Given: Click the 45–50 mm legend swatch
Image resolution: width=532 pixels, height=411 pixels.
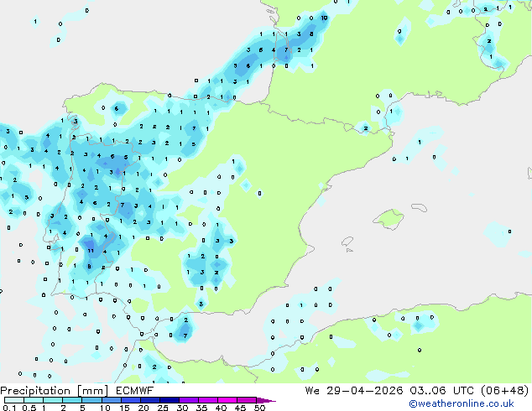Looking at the screenshot, I should [x=247, y=400].
